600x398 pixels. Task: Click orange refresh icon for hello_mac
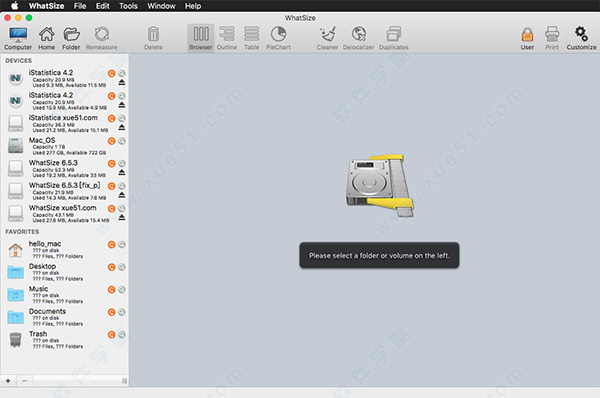[111, 245]
